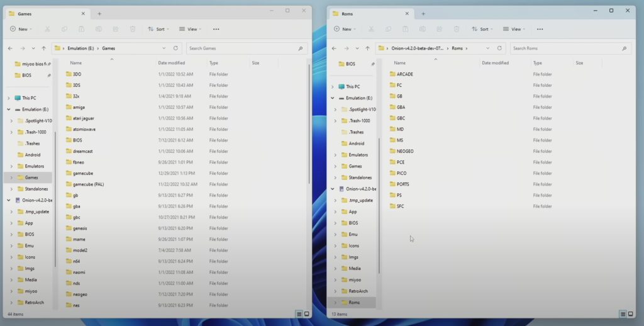644x326 pixels.
Task: Open the Sort dropdown in Roms window
Action: coord(481,29)
